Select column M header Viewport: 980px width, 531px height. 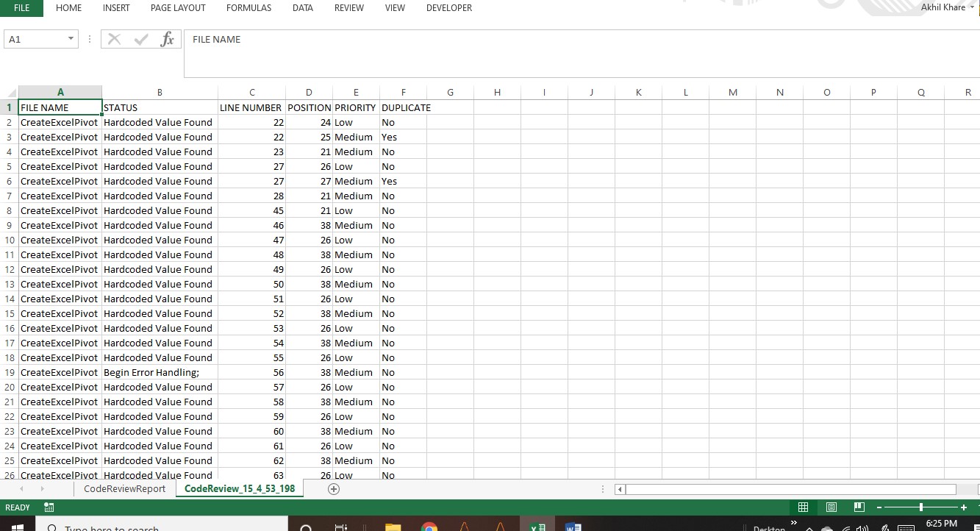coord(732,93)
